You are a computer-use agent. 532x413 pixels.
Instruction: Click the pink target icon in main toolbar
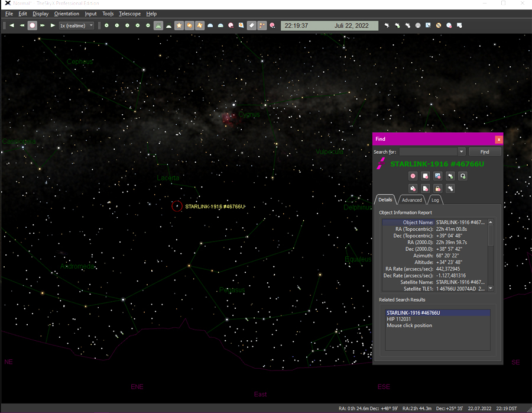pos(272,25)
